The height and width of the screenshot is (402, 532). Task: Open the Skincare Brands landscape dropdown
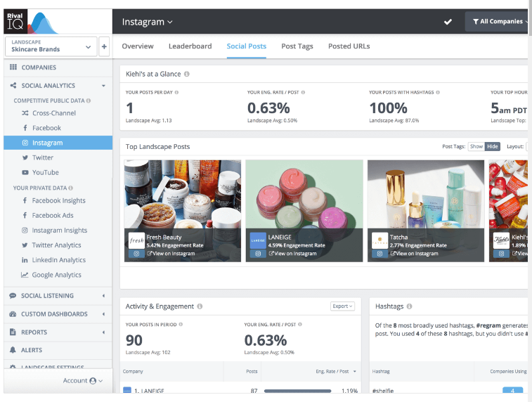[x=51, y=46]
